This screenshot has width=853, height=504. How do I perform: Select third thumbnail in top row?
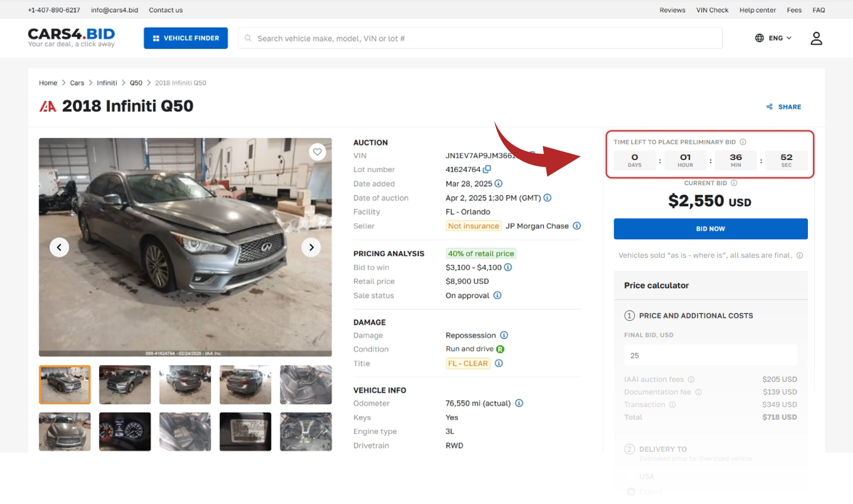[185, 385]
